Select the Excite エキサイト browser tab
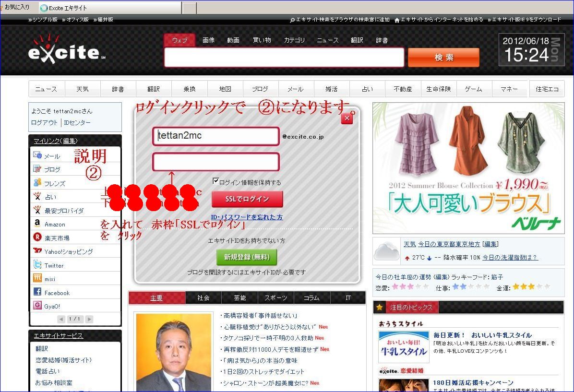Image resolution: width=574 pixels, height=392 pixels. pyautogui.click(x=110, y=8)
